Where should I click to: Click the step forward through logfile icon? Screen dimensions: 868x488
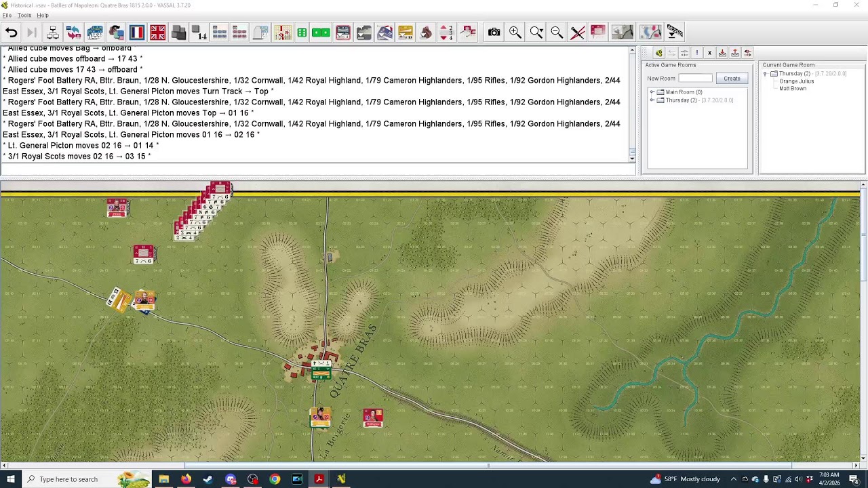(x=31, y=32)
